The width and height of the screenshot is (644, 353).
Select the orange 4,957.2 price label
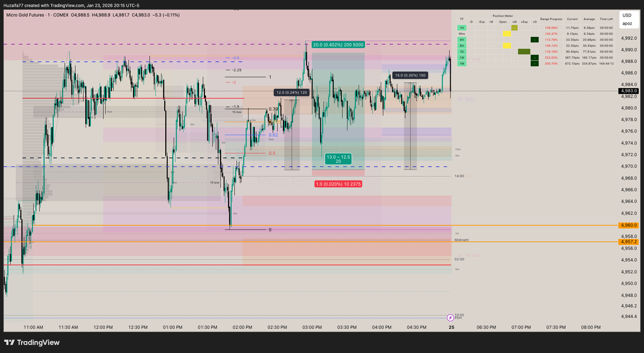point(629,242)
